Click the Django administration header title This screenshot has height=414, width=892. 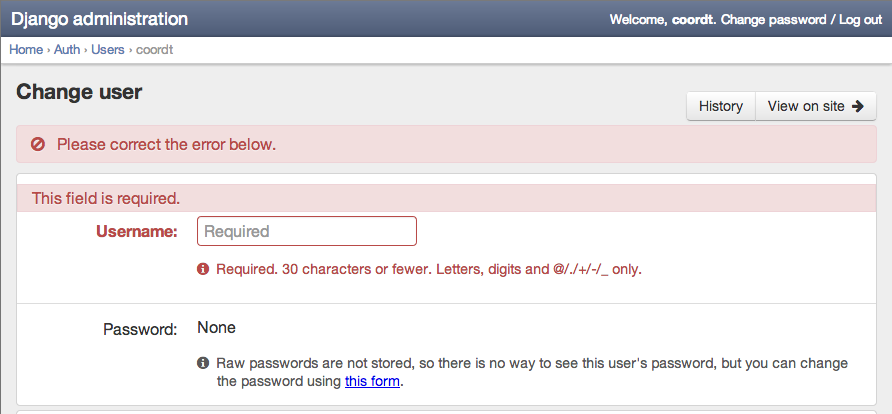click(100, 19)
